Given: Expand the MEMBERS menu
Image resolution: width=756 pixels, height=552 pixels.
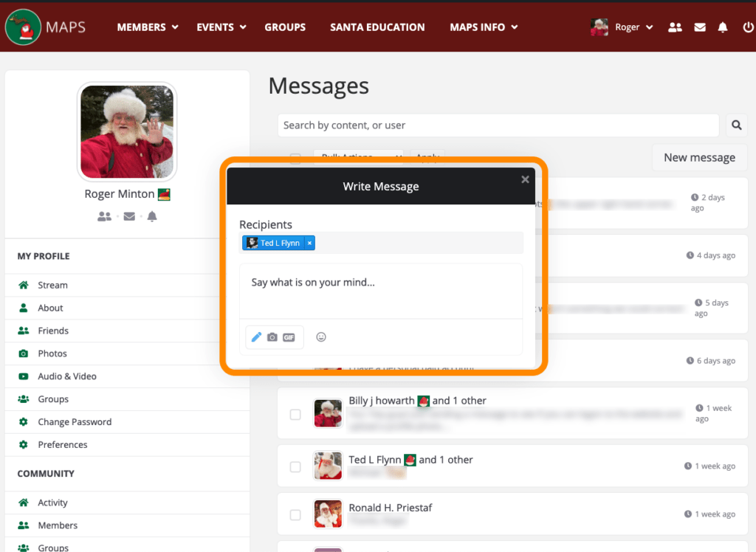Looking at the screenshot, I should [148, 27].
